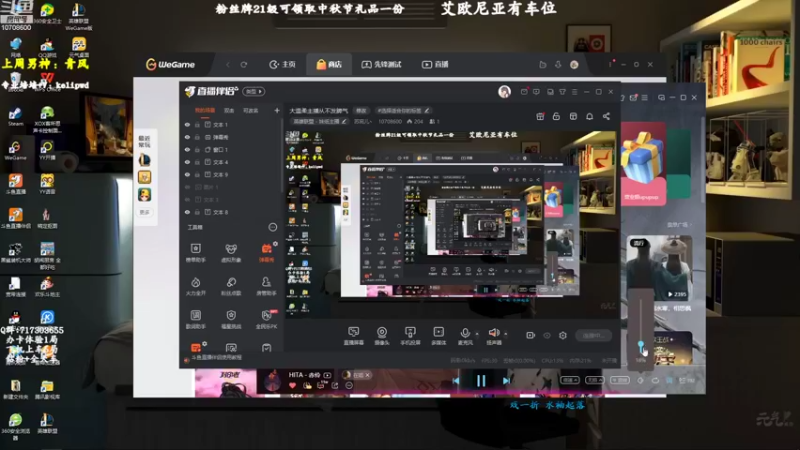Skip to next song
The image size is (800, 450).
pyautogui.click(x=506, y=381)
